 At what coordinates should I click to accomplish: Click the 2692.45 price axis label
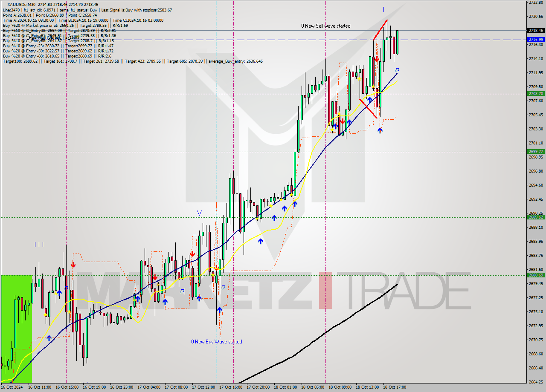pyautogui.click(x=535, y=199)
